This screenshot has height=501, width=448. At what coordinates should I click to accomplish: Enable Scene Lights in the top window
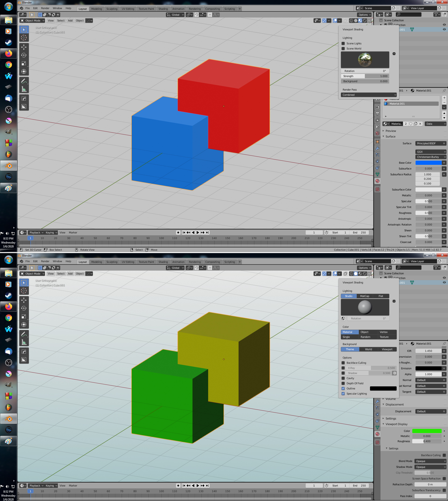[343, 43]
